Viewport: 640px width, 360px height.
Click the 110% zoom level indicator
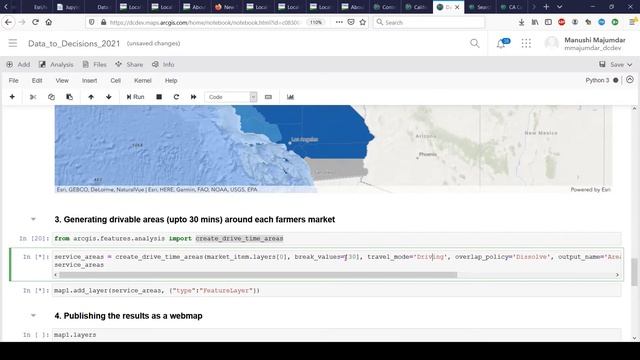point(316,22)
